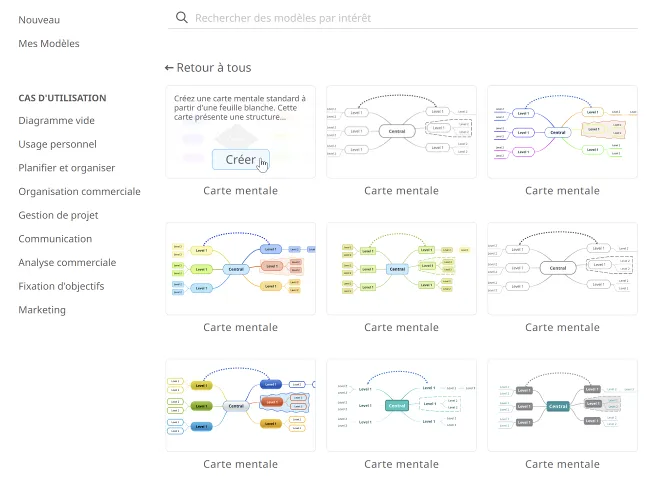Click the search templates input field
This screenshot has width=650, height=477.
point(400,18)
